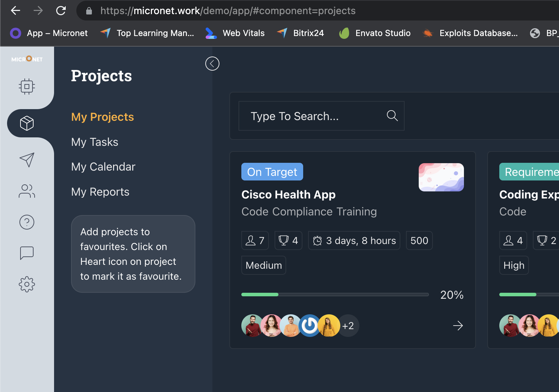
Task: Click the Code Compliance Training subtitle
Action: (309, 212)
